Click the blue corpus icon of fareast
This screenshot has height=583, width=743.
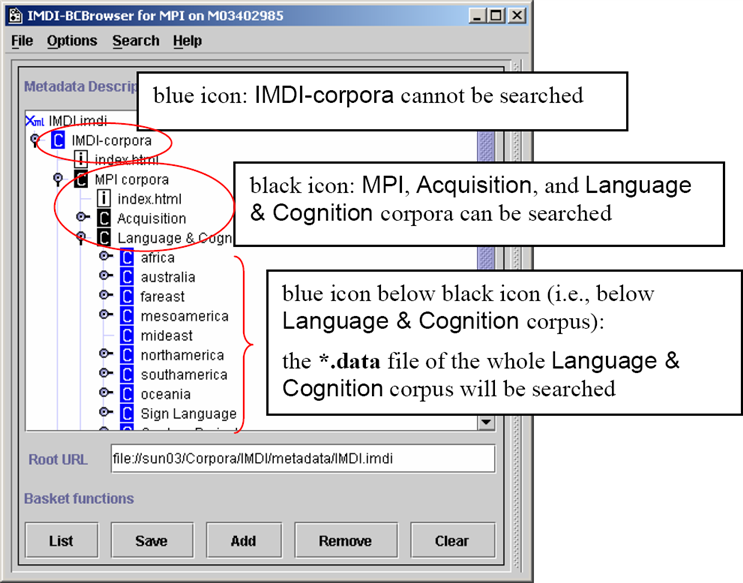click(127, 296)
